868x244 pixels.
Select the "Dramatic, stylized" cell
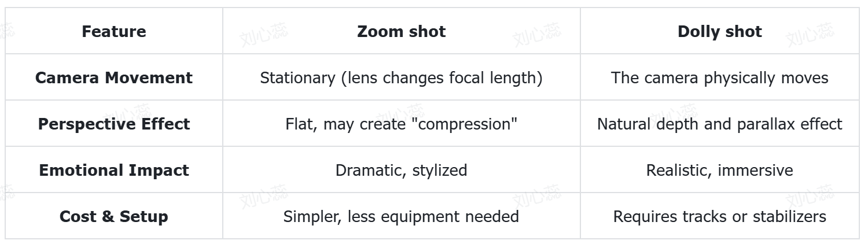click(x=401, y=170)
